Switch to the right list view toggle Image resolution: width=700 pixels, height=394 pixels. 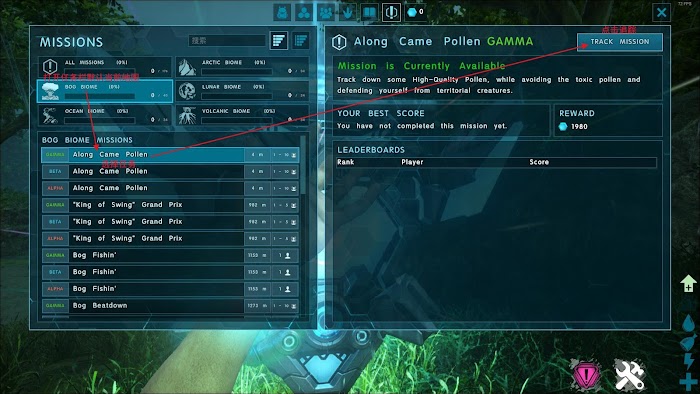301,41
